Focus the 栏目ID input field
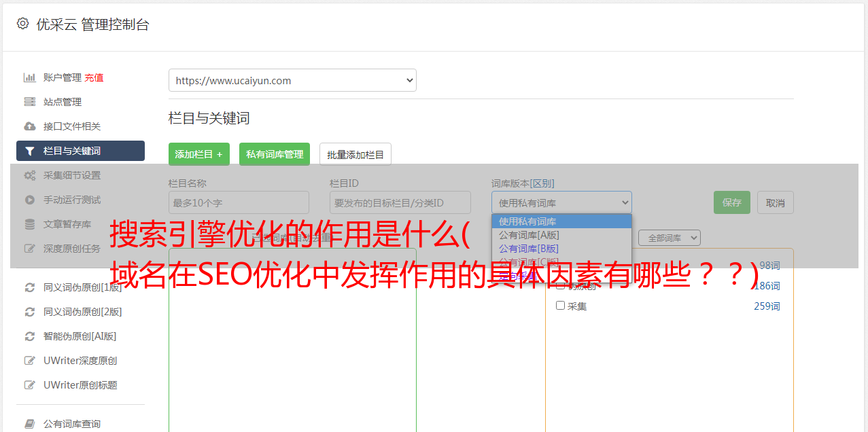This screenshot has width=868, height=432. pyautogui.click(x=400, y=202)
